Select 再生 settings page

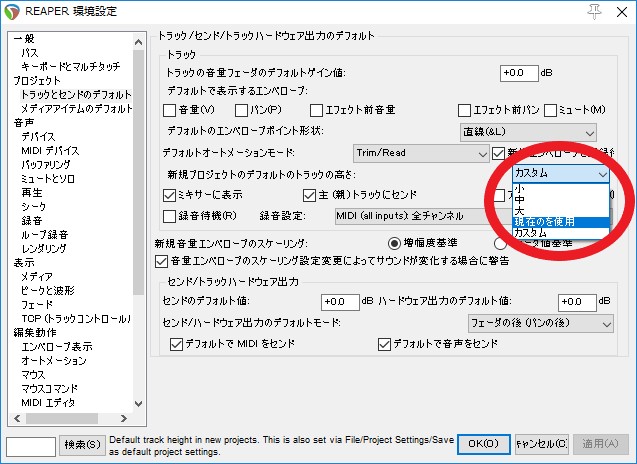(32, 193)
